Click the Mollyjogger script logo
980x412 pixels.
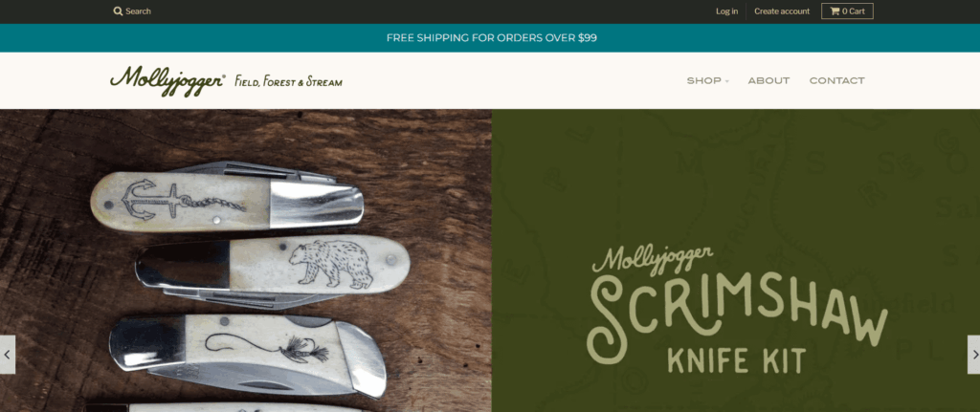pos(167,80)
